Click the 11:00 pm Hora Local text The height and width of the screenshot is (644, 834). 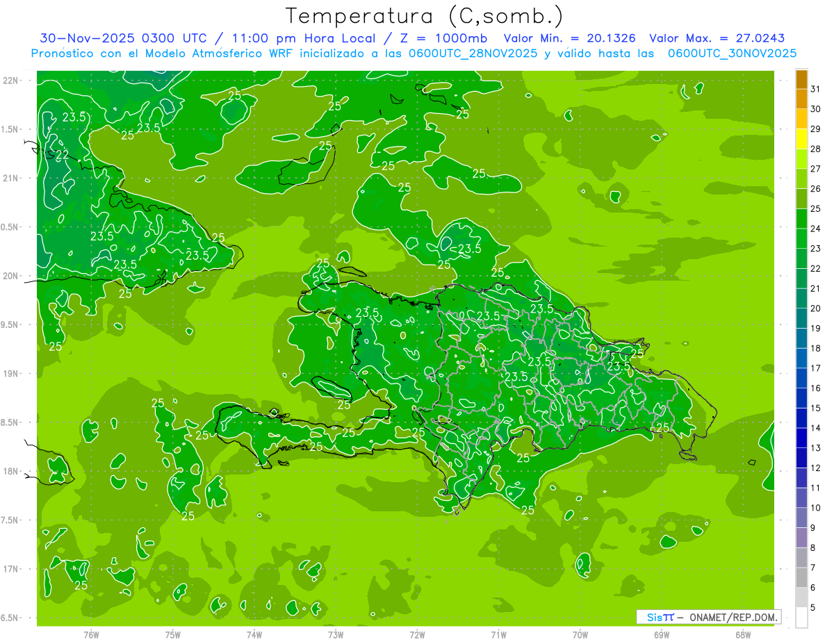[x=301, y=38]
